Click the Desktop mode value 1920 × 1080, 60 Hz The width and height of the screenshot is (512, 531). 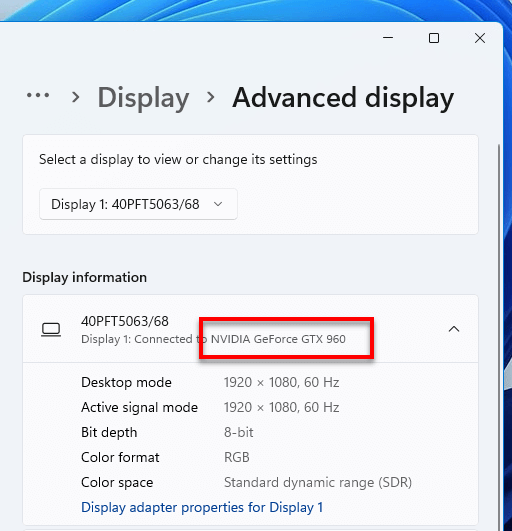(x=281, y=382)
